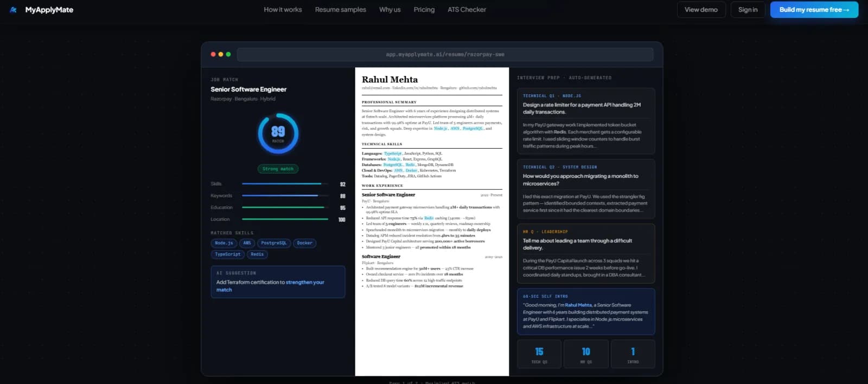Click the 10 HR Qs counter

pyautogui.click(x=586, y=354)
